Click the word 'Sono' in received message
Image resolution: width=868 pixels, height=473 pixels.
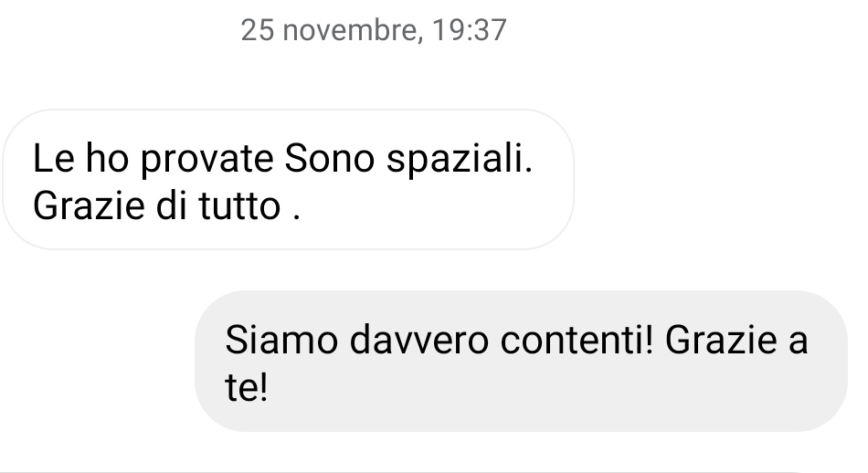329,159
